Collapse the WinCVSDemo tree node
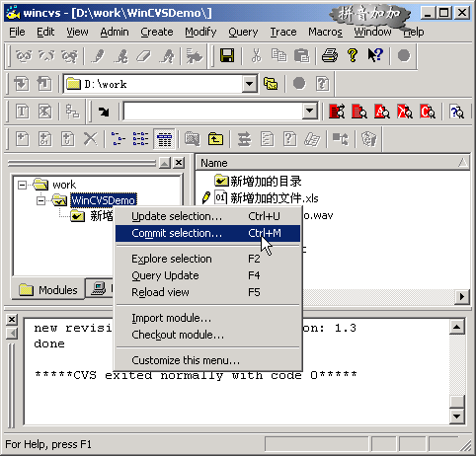The image size is (476, 456). pyautogui.click(x=41, y=200)
